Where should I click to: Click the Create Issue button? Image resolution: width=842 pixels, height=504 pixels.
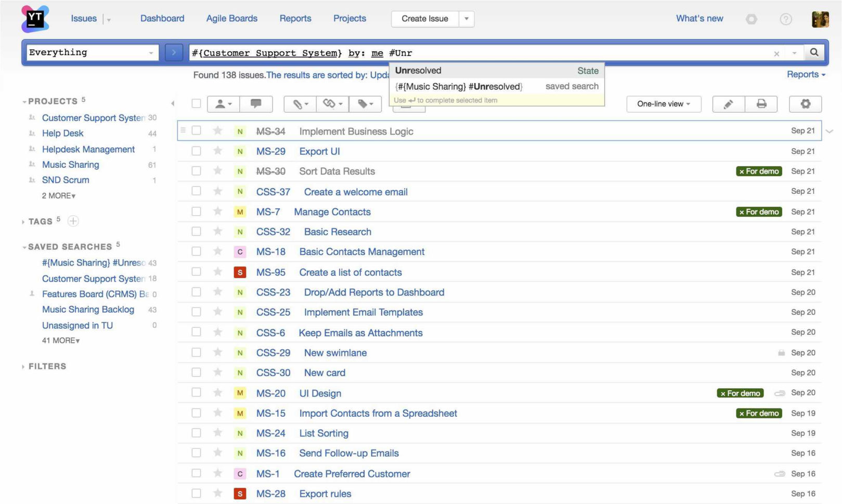coord(424,19)
